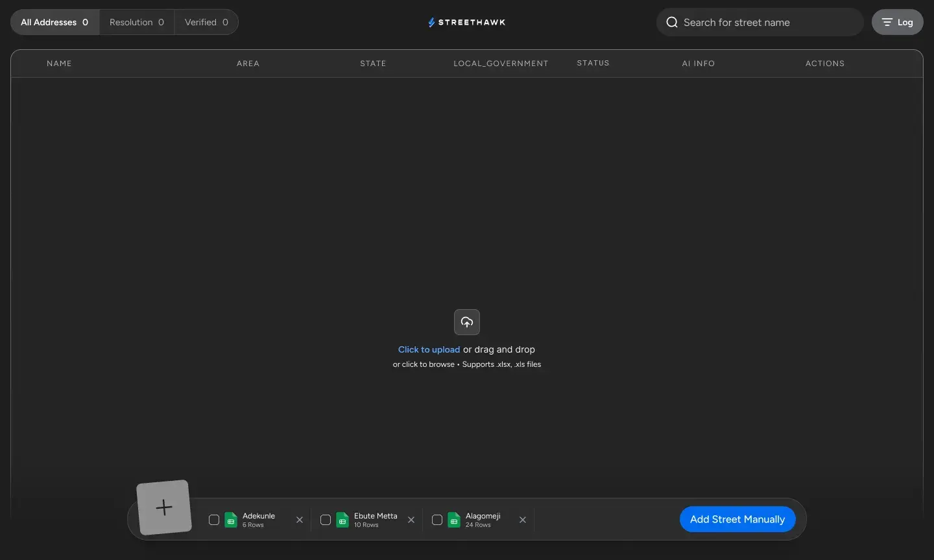Check the Alagomeji file checkbox
This screenshot has width=934, height=560.
pyautogui.click(x=437, y=520)
